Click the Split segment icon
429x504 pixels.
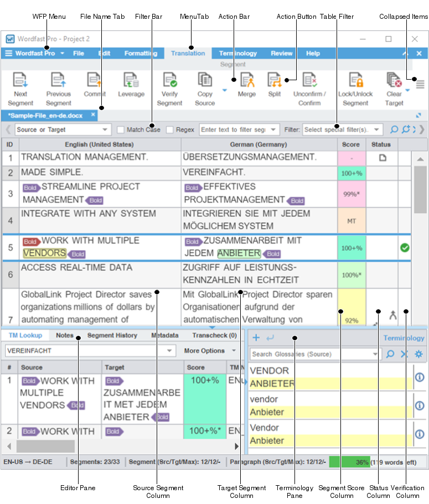click(275, 80)
